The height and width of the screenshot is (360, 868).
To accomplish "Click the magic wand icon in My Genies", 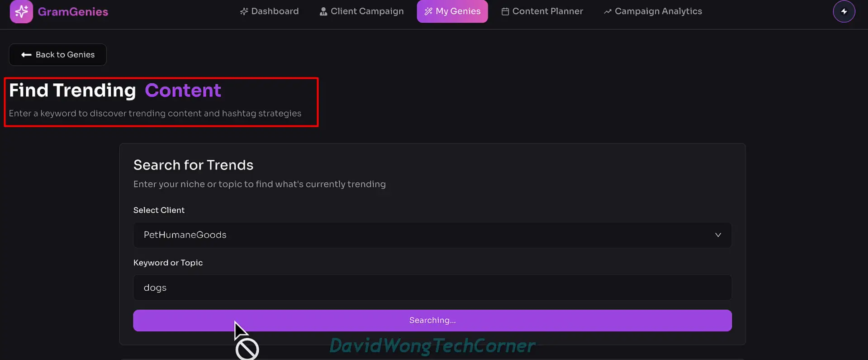I will [428, 11].
